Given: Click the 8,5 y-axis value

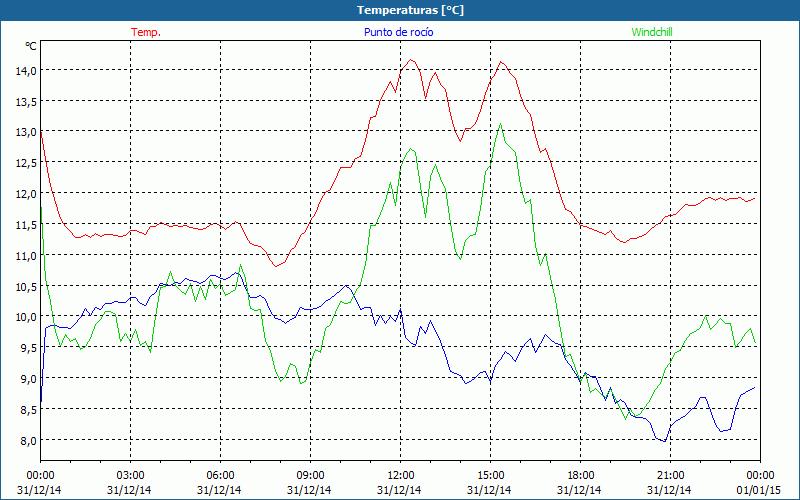Looking at the screenshot, I should click(x=28, y=410).
